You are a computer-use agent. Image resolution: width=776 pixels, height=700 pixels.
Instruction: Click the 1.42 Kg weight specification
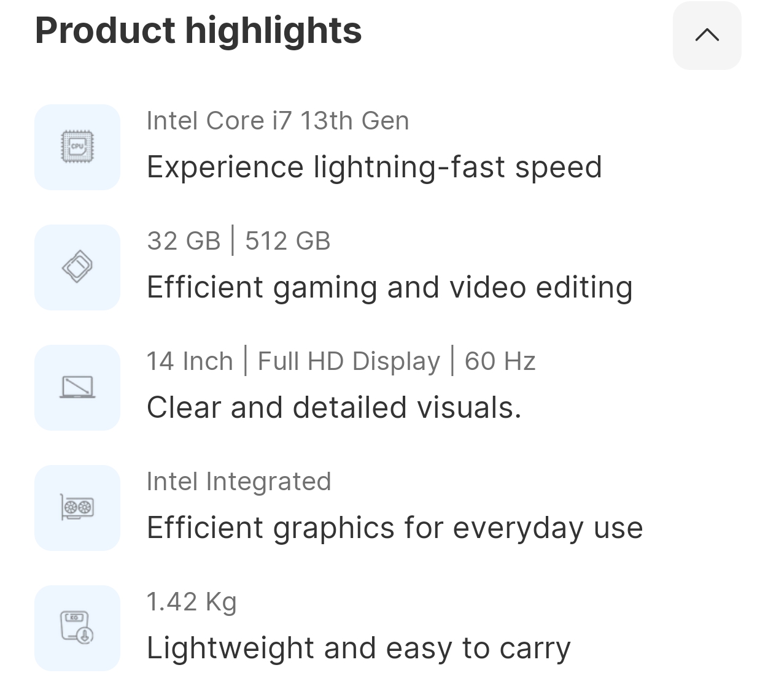point(191,601)
